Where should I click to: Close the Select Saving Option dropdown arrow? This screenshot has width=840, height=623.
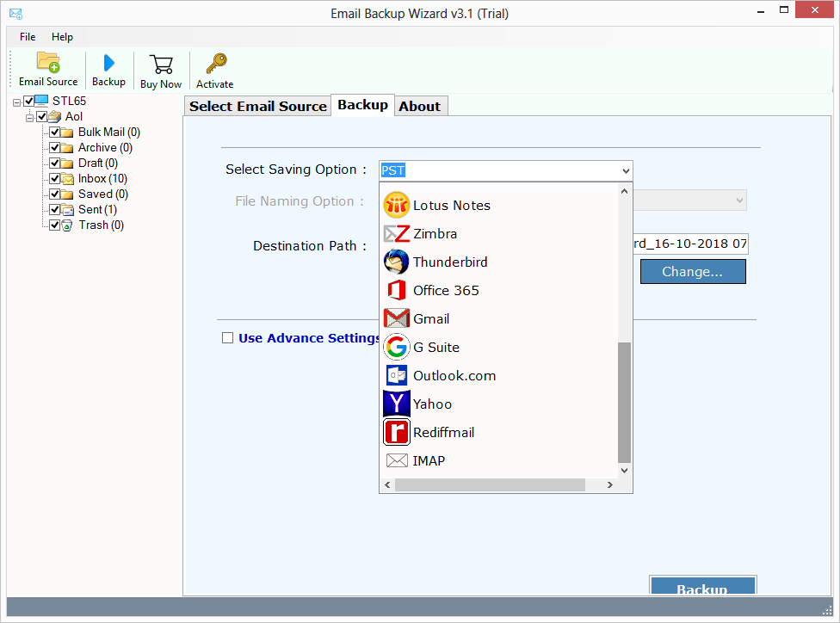[x=625, y=171]
